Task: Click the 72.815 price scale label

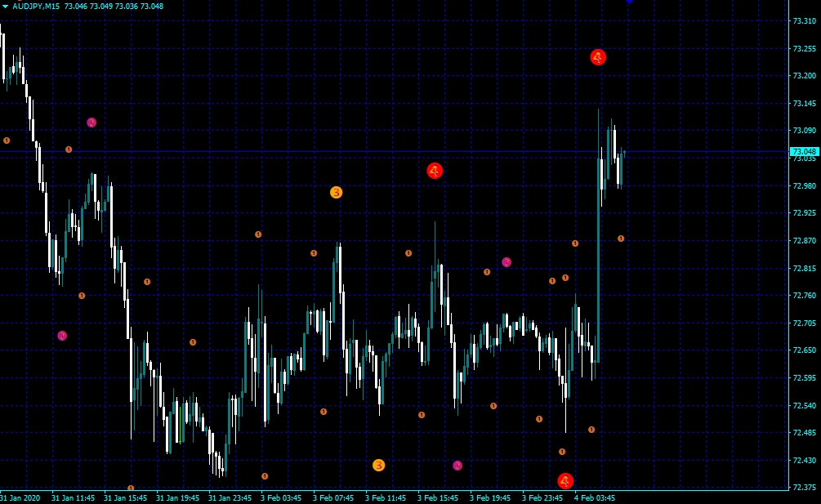Action: click(x=804, y=269)
